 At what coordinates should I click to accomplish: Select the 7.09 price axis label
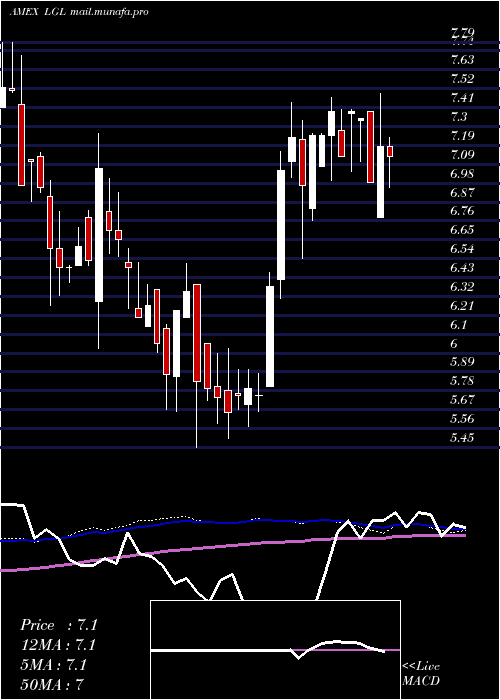(462, 155)
